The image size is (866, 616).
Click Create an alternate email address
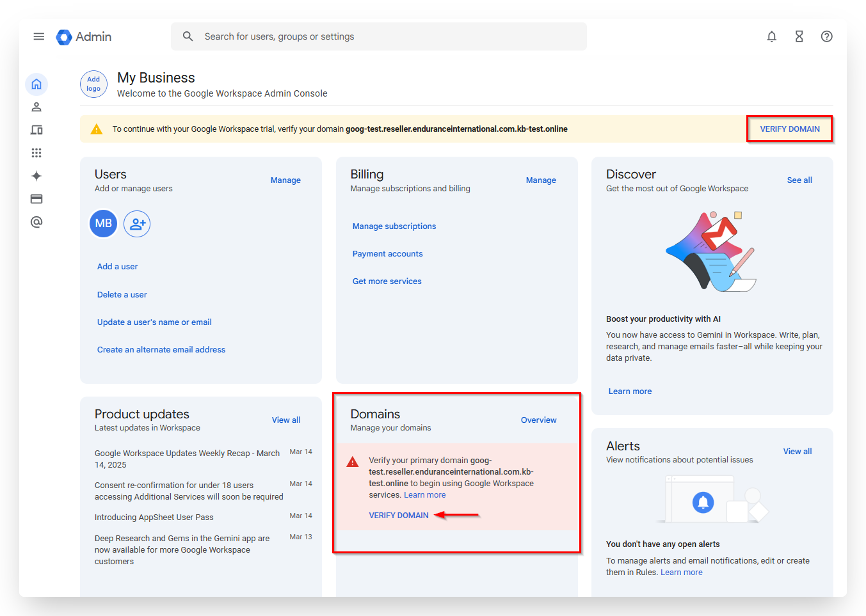[161, 350]
